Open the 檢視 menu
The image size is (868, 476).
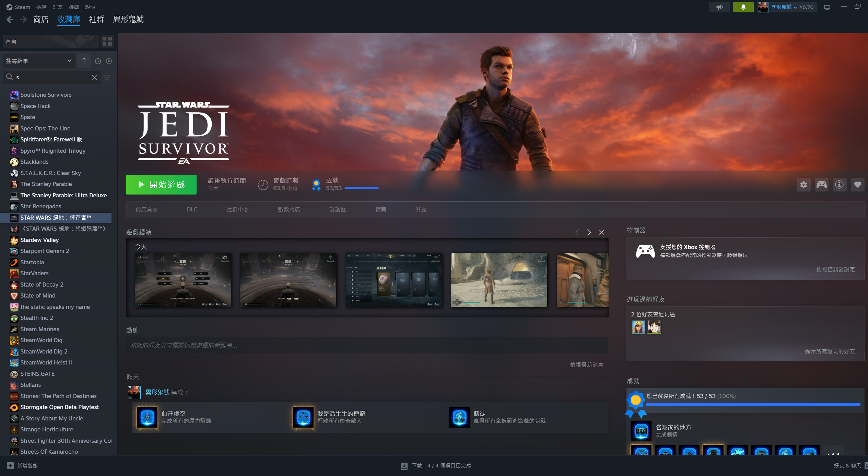[x=41, y=7]
